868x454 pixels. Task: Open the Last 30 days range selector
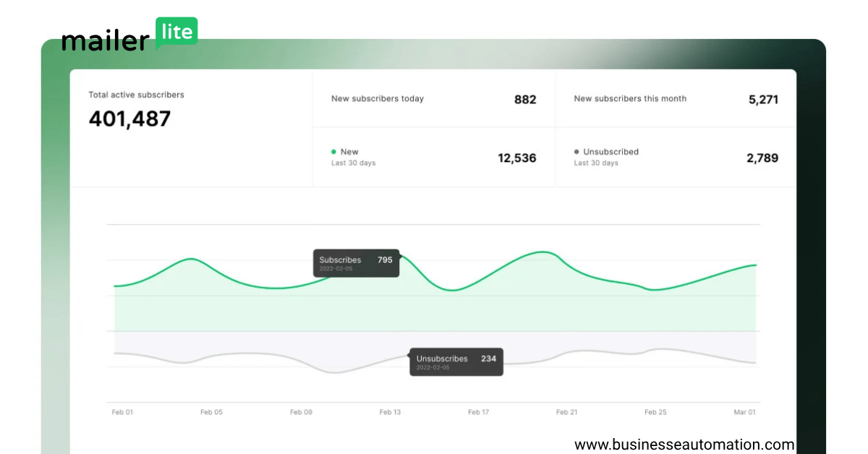coord(353,163)
